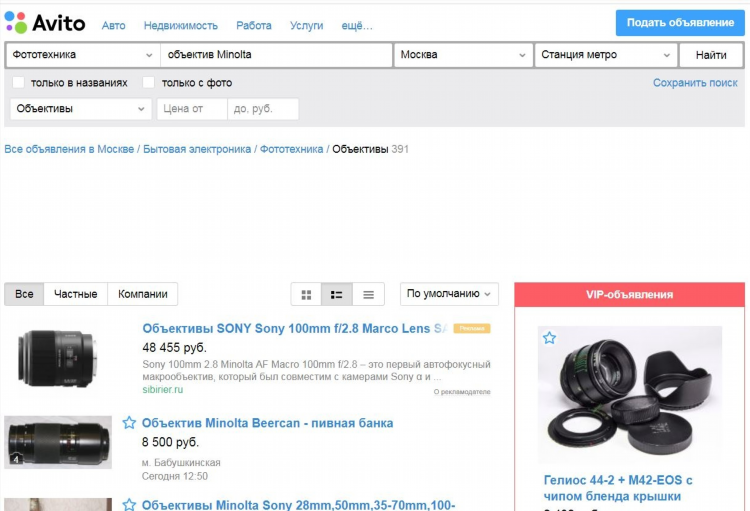
Task: Choose compact lines view icon
Action: click(368, 294)
